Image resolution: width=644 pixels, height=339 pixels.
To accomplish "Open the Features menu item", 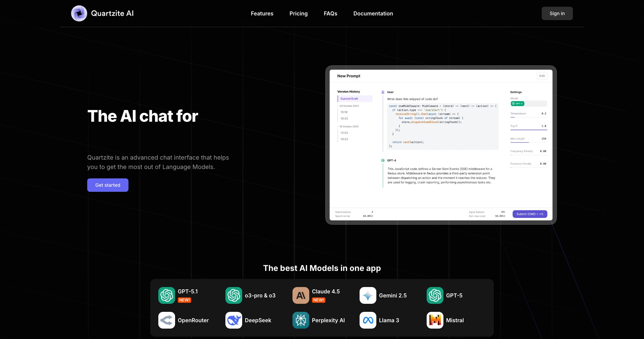I will (x=262, y=13).
